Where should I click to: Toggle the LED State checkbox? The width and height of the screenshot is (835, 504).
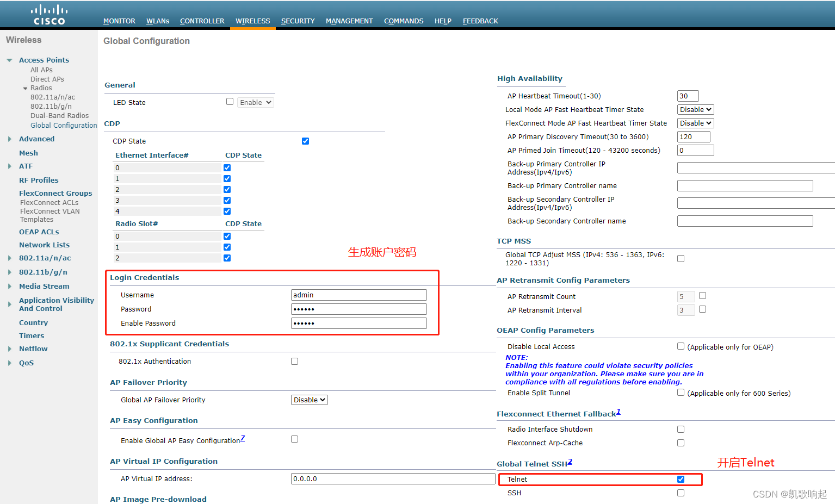[x=230, y=102]
